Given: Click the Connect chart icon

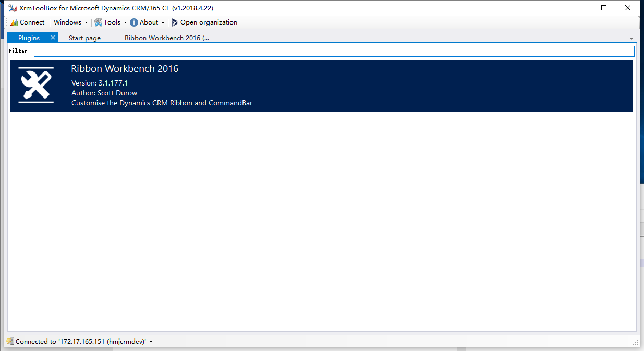Looking at the screenshot, I should click(14, 22).
